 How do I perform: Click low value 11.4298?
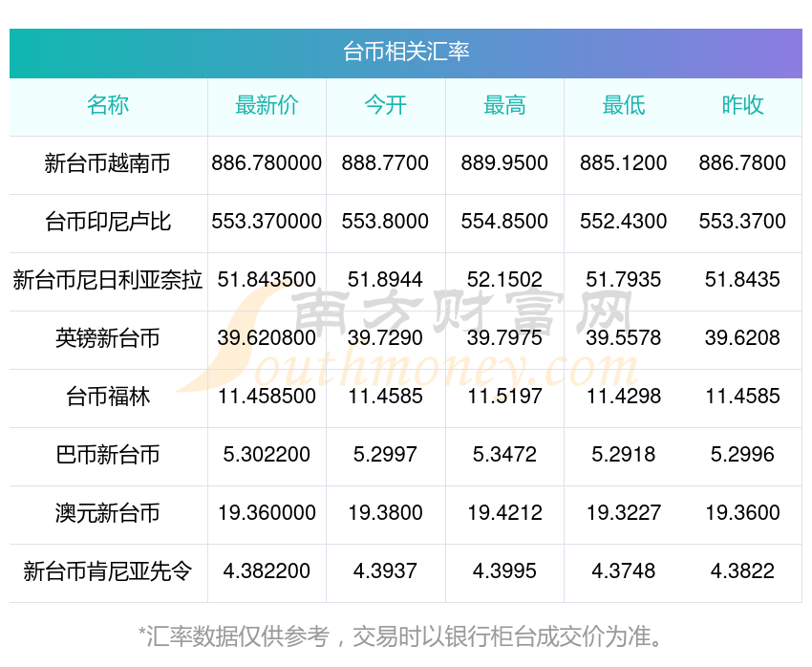point(624,397)
